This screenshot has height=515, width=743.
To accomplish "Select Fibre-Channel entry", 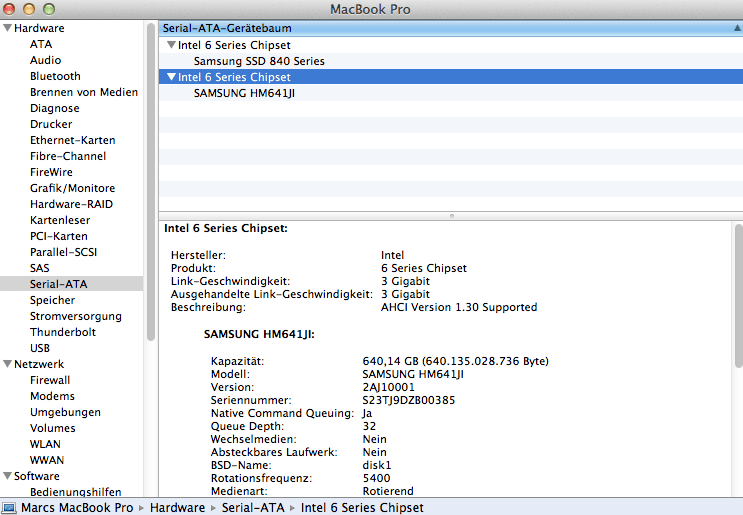I will pyautogui.click(x=68, y=156).
